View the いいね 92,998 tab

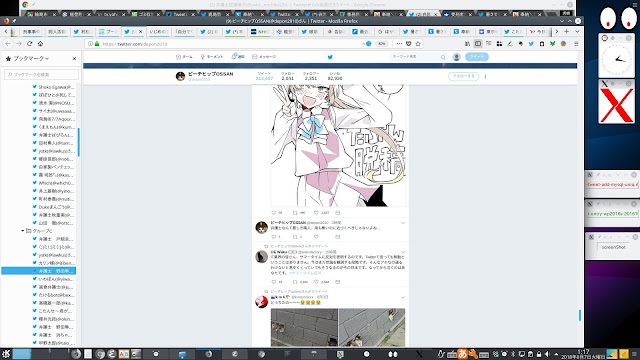pyautogui.click(x=335, y=76)
